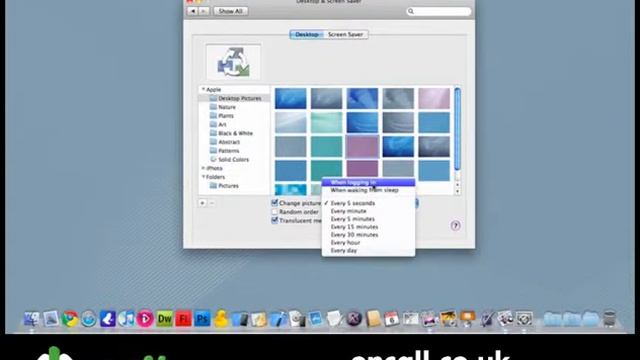The height and width of the screenshot is (360, 640).
Task: Select Solid Colors in the sidebar
Action: coord(234,160)
